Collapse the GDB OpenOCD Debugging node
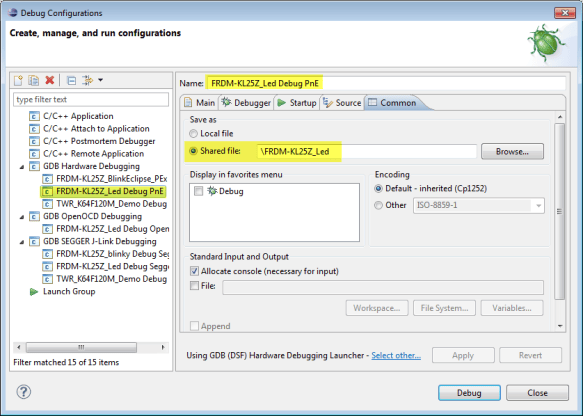This screenshot has height=416, width=583. click(22, 217)
